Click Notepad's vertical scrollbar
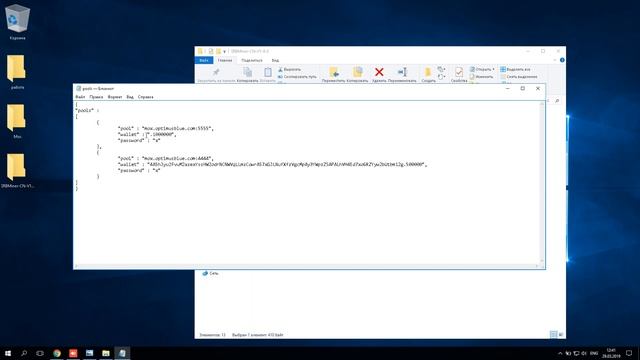 [x=542, y=182]
